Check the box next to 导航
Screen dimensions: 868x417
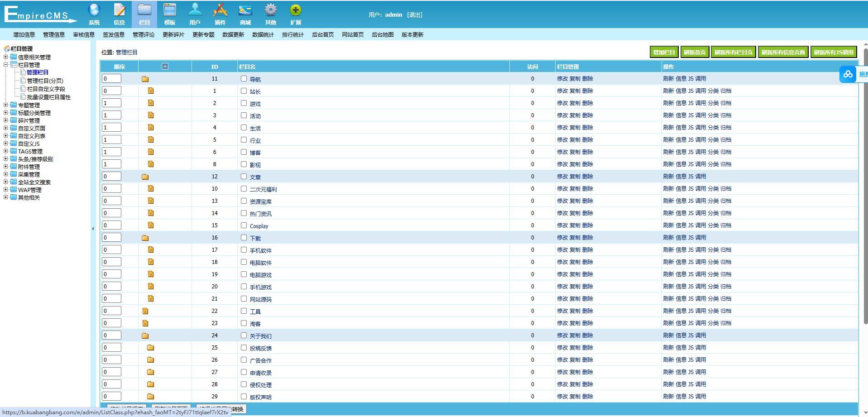(244, 79)
